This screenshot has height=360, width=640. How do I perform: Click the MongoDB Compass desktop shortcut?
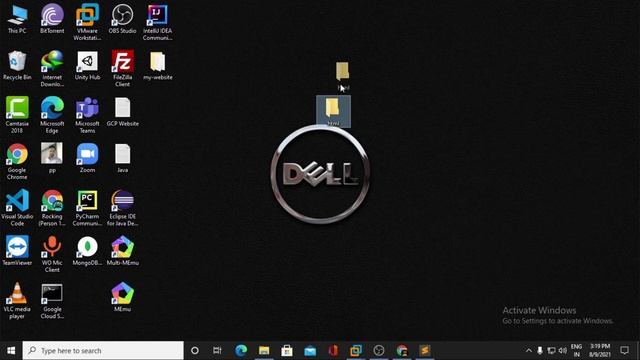[x=87, y=251]
